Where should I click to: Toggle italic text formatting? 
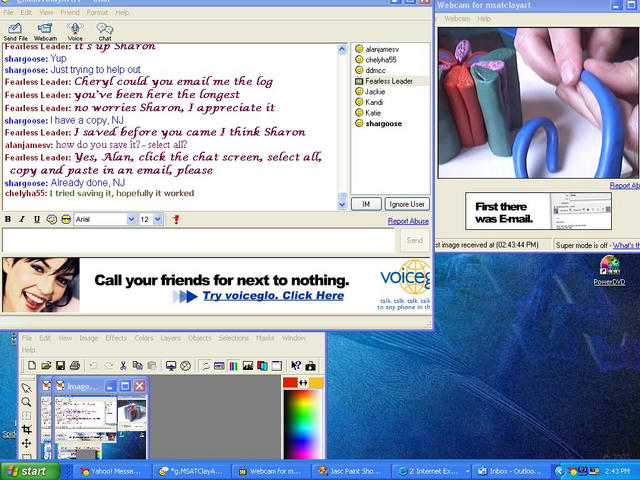click(x=22, y=219)
